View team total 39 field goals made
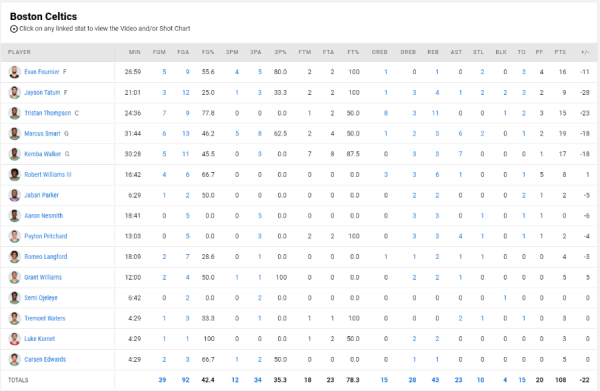 pyautogui.click(x=162, y=380)
